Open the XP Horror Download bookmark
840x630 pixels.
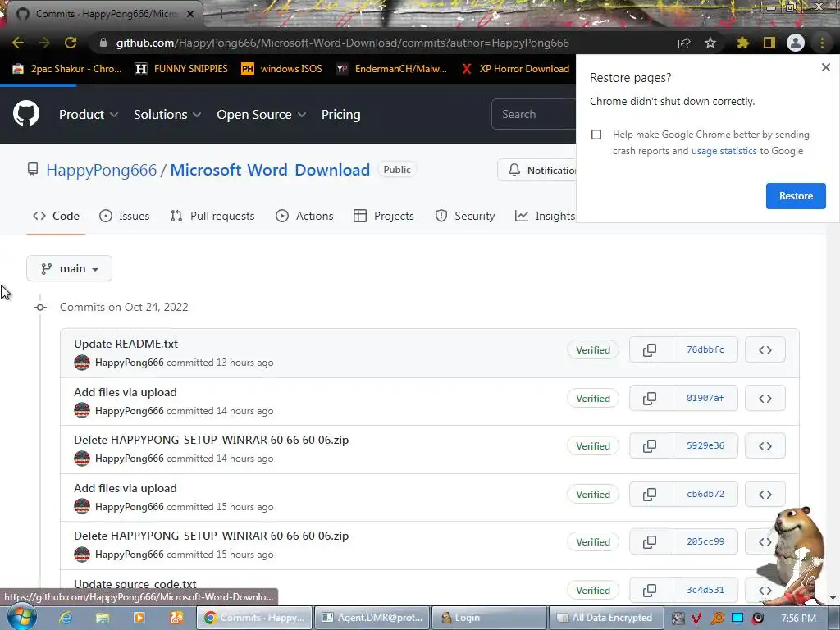tap(515, 69)
